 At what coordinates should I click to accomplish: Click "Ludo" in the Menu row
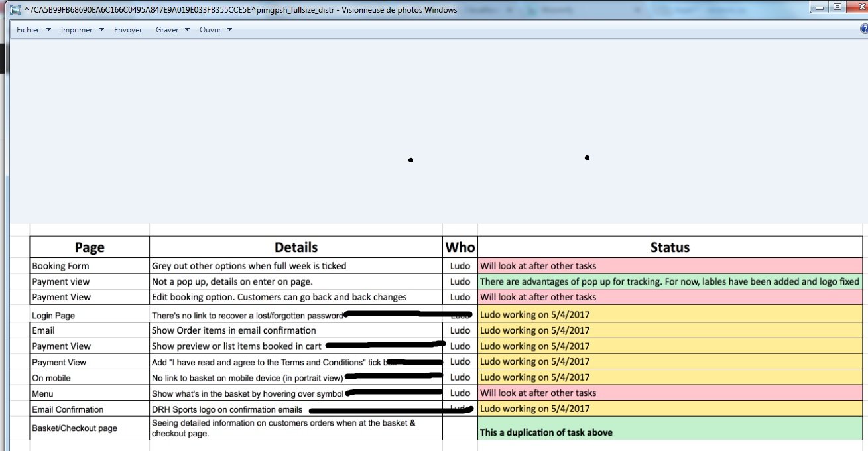[x=460, y=393]
